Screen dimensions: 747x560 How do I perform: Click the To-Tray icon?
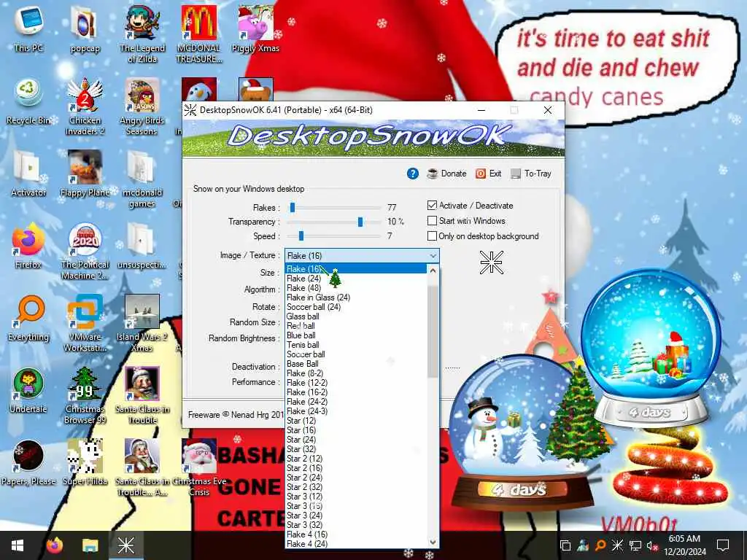[x=516, y=174]
